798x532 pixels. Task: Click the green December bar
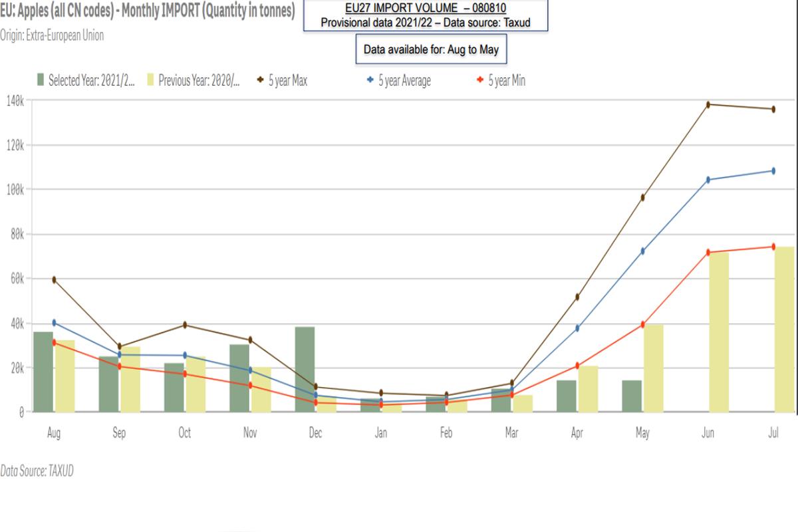point(305,369)
